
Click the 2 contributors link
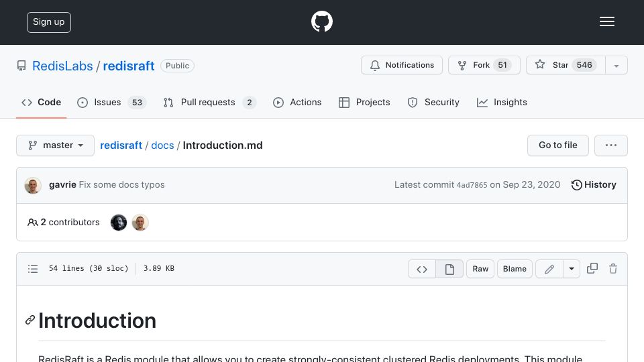64,222
